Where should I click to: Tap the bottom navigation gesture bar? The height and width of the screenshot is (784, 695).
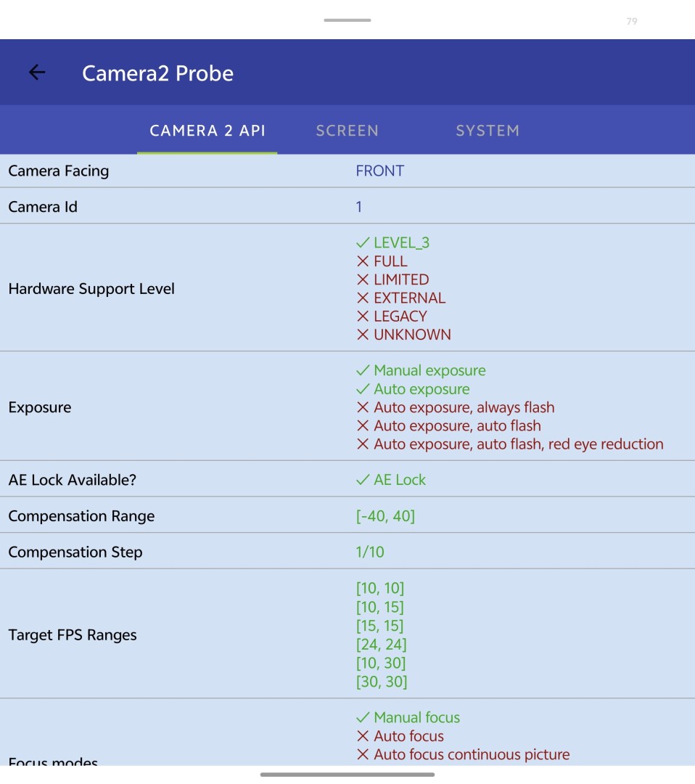(347, 775)
